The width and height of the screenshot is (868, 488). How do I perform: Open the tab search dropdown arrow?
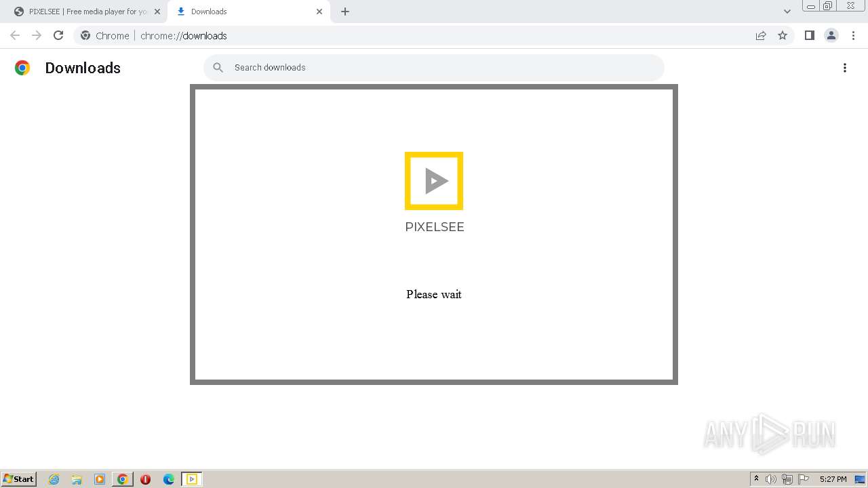point(787,12)
